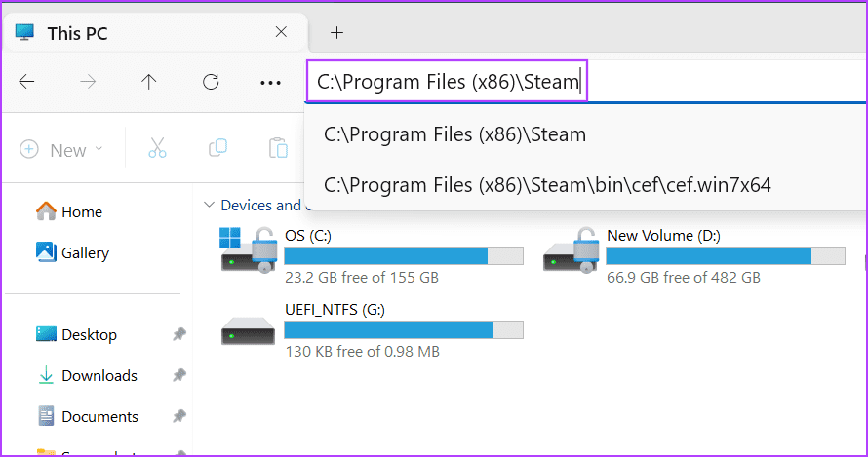Click the Paste clipboard icon
The width and height of the screenshot is (868, 457).
(x=279, y=149)
